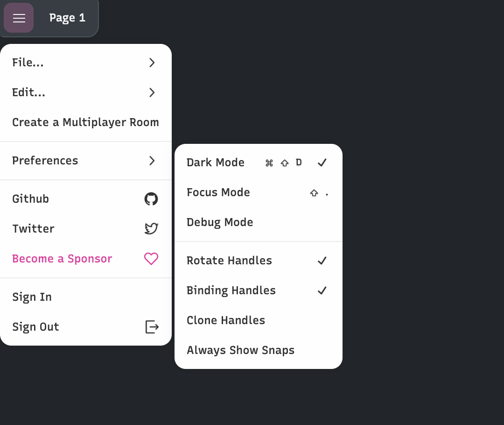
Task: Click the Twitter bird icon
Action: 151,229
